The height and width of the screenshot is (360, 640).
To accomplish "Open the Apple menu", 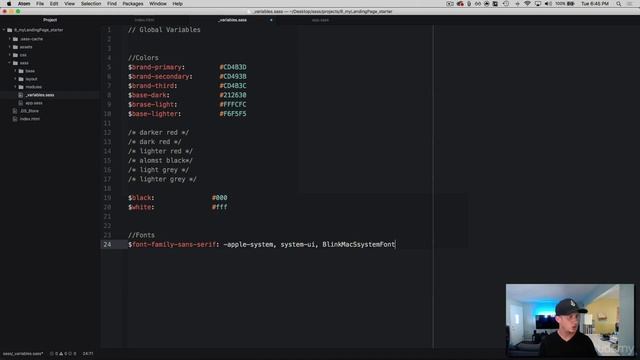I will (x=9, y=4).
